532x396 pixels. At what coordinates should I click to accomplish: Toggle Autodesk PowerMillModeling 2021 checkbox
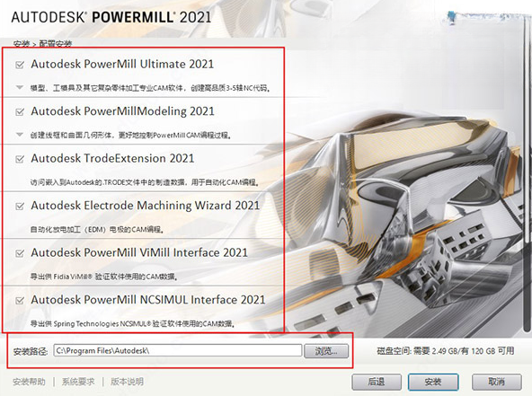point(20,111)
